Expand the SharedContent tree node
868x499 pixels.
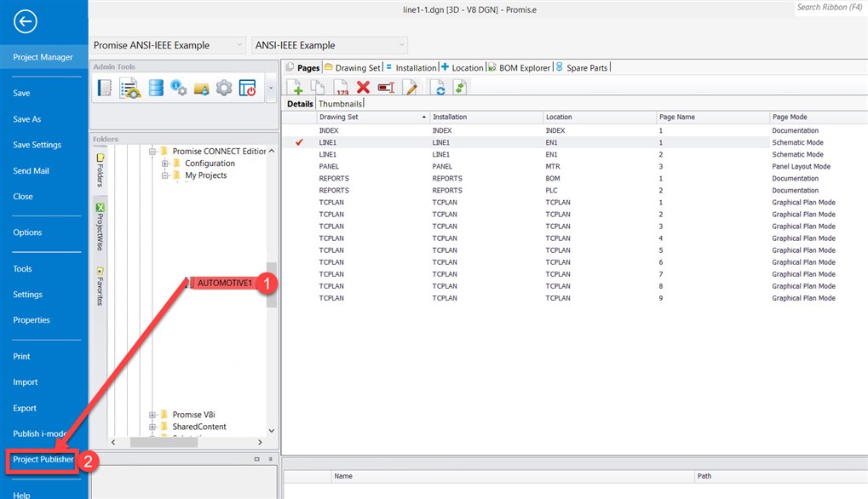pos(152,427)
